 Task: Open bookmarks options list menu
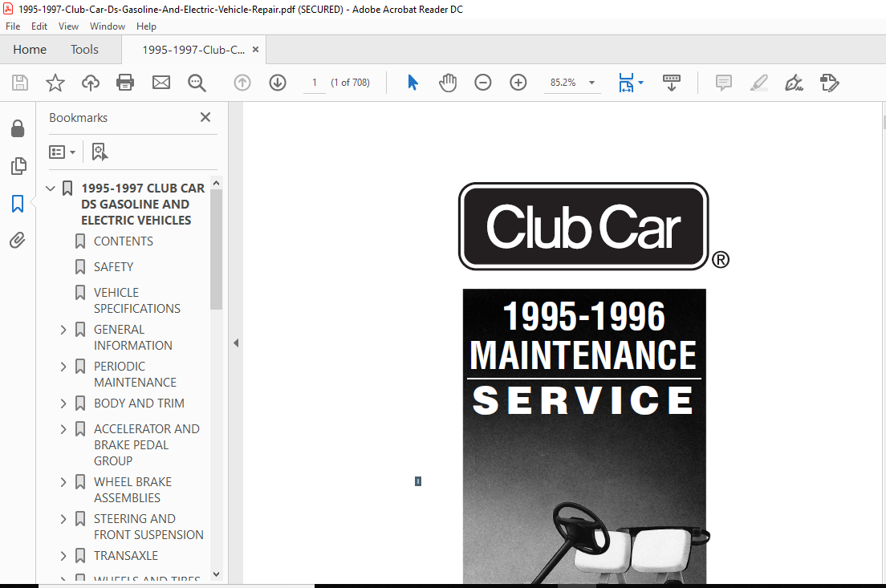(62, 152)
